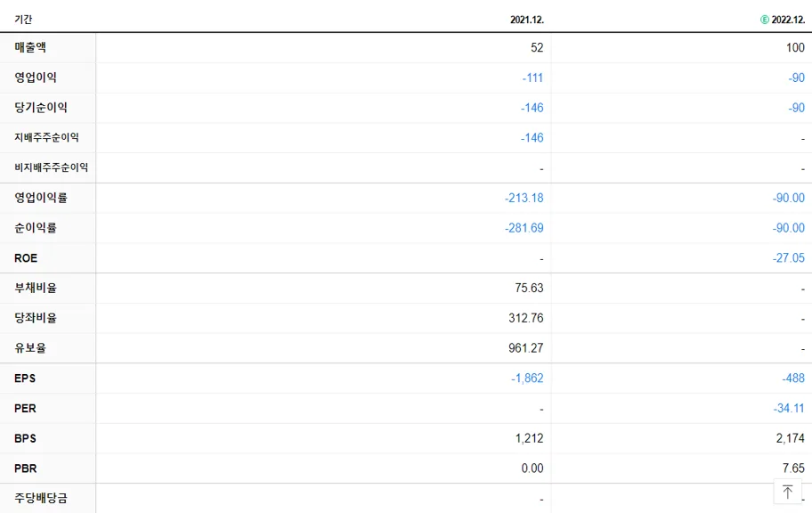
Task: Click the 부채비율 value 75.63
Action: pos(529,288)
